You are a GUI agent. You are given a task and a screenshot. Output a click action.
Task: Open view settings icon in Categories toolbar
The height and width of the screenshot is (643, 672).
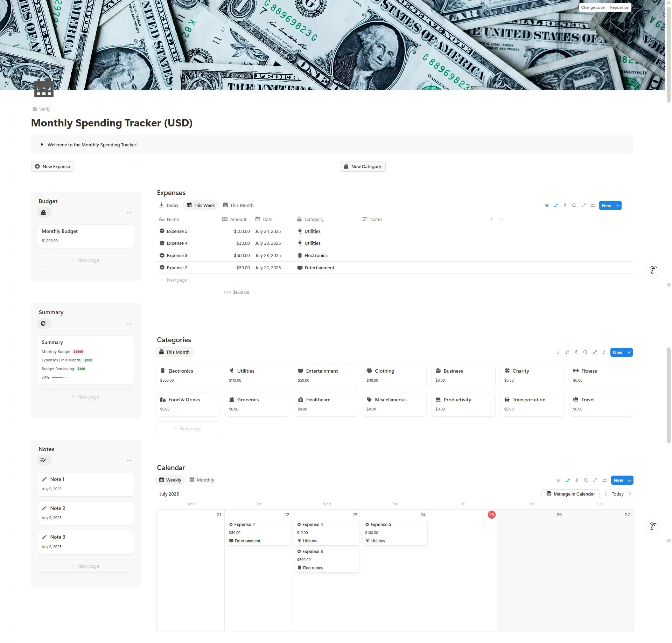click(x=604, y=352)
